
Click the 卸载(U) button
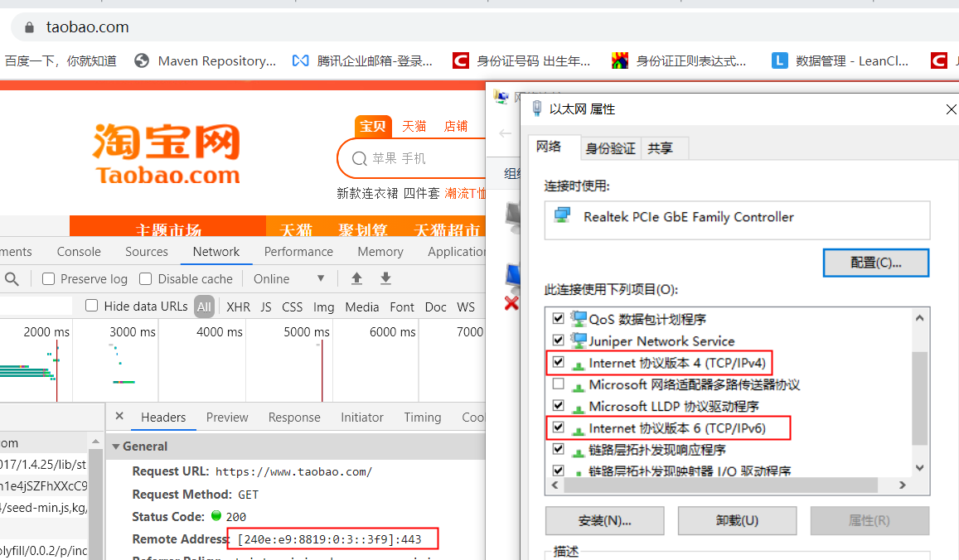click(737, 520)
